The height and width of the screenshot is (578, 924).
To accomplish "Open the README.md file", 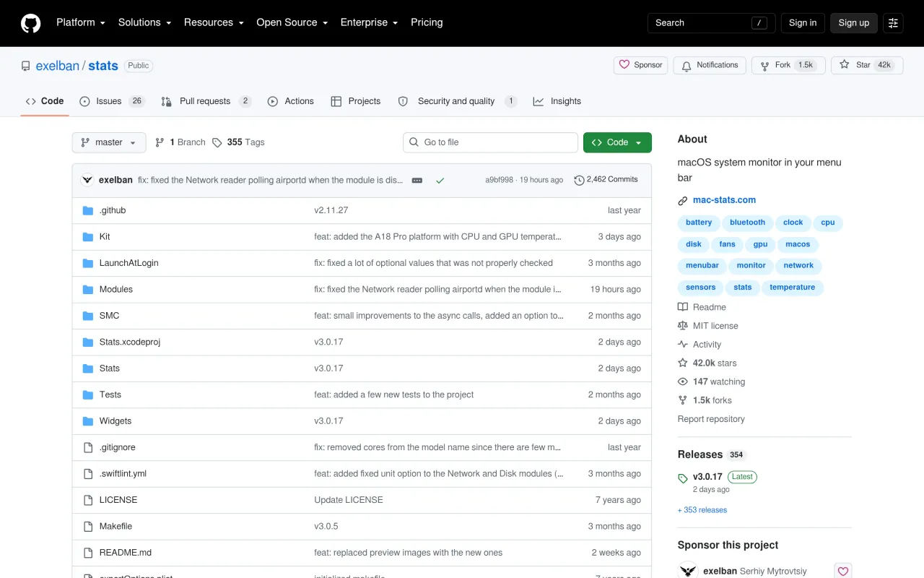I will [126, 553].
